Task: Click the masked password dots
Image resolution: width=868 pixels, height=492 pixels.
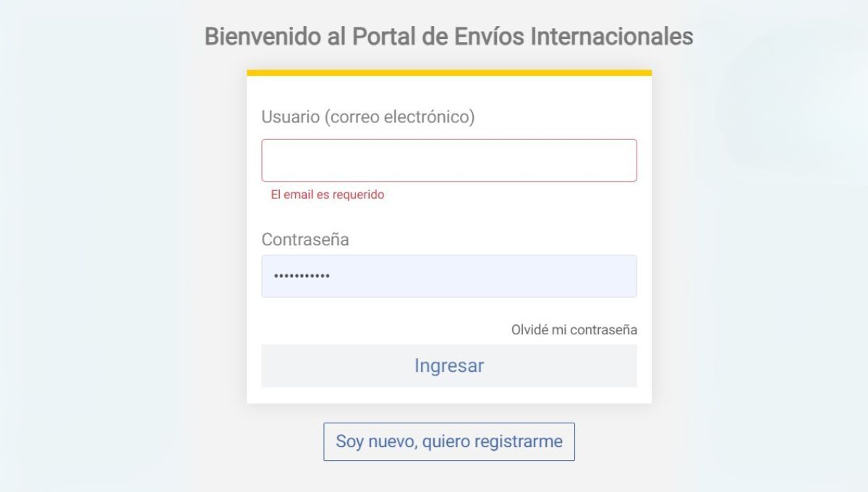Action: 299,276
